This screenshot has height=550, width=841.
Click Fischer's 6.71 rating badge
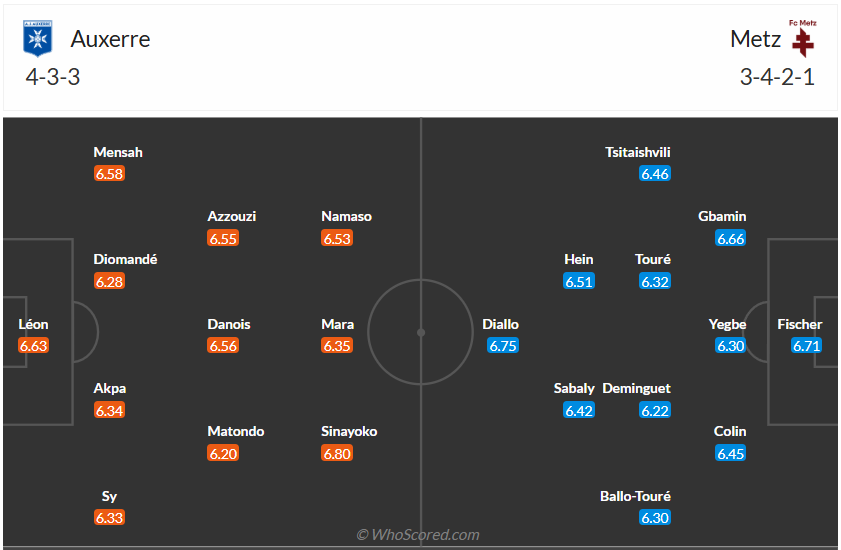tap(806, 346)
